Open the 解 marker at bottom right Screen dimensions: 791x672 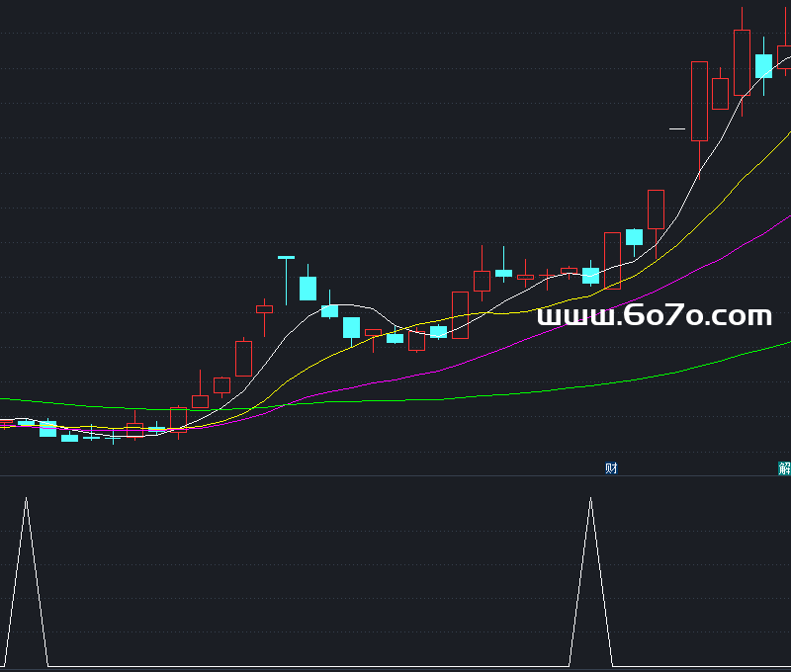click(784, 468)
